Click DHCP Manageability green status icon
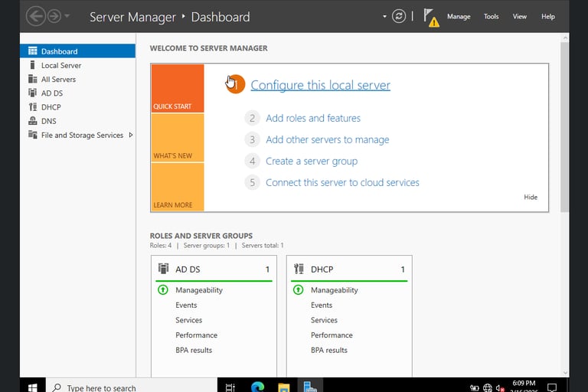Viewport: 588px width, 392px height. [x=298, y=290]
